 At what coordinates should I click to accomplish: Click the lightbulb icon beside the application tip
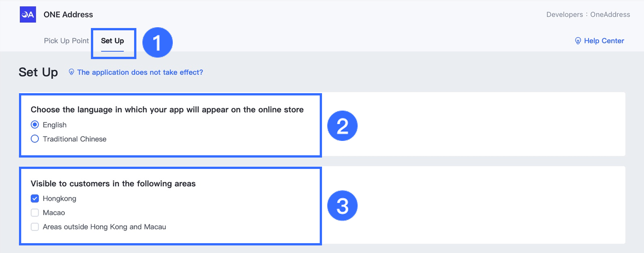[x=71, y=72]
